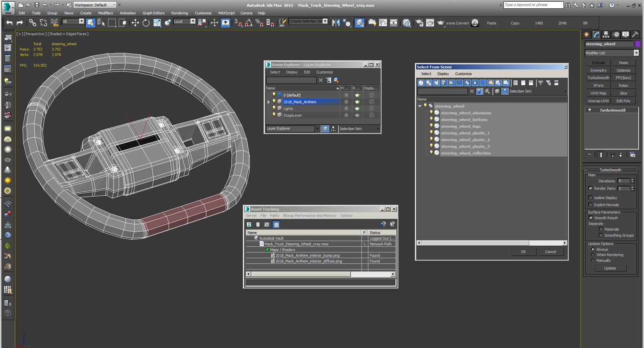Activate Bind to Space Warp tool
Screen dimensions: 644x348
pos(54,23)
